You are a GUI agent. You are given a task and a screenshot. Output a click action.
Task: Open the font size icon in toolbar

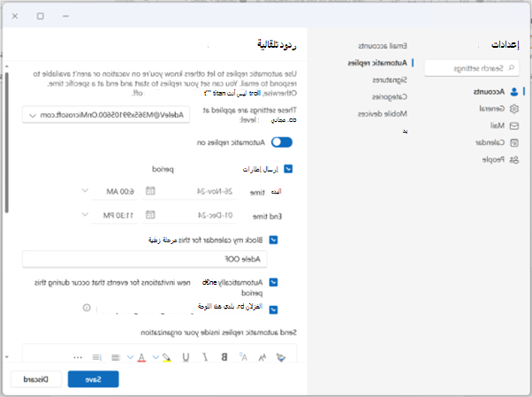262,357
